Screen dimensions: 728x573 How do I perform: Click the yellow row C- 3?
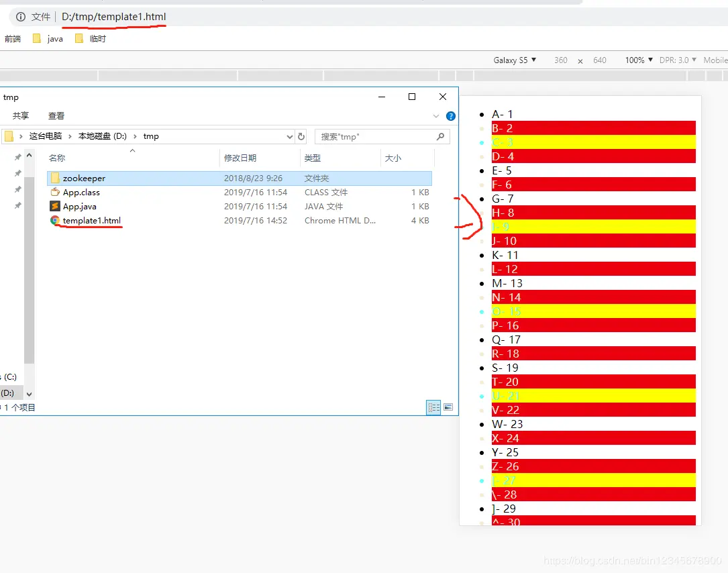point(593,142)
